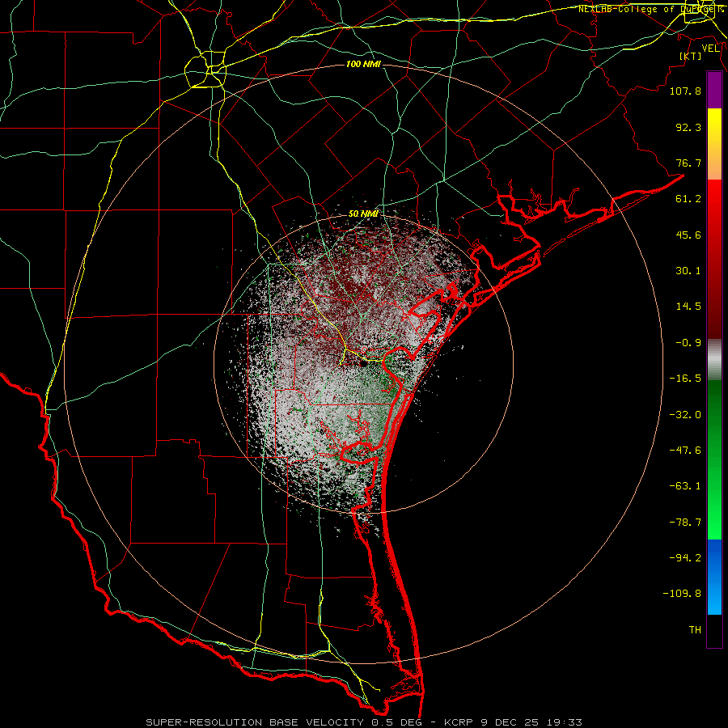Click the purple color bar segment
This screenshot has width=728, height=728.
click(x=714, y=91)
